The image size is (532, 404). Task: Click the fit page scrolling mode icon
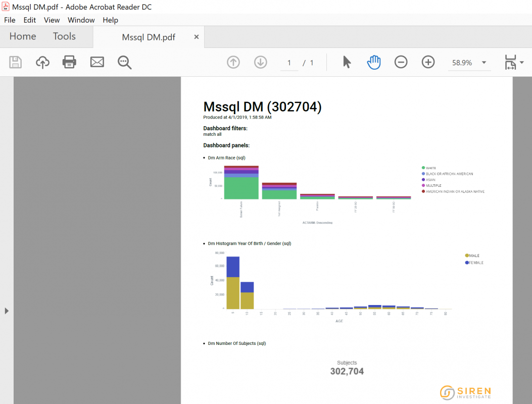[x=510, y=63]
